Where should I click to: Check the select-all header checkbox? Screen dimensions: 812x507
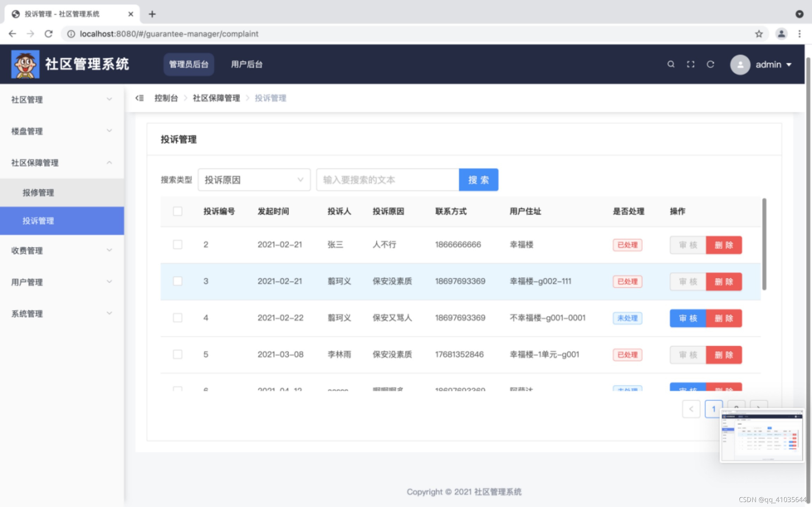(x=178, y=211)
